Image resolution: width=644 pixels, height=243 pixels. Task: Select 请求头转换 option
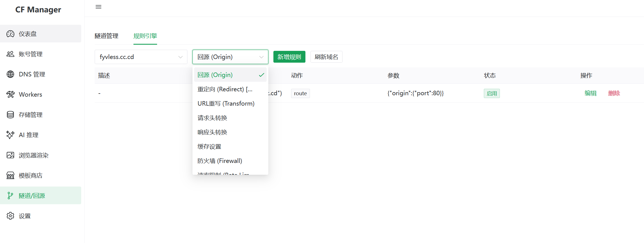230,118
